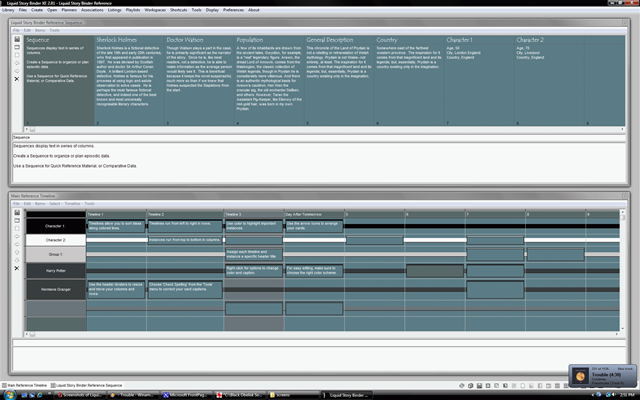
Task: Click the open-window icon below save in Sequence sidebar
Action: pos(17,47)
